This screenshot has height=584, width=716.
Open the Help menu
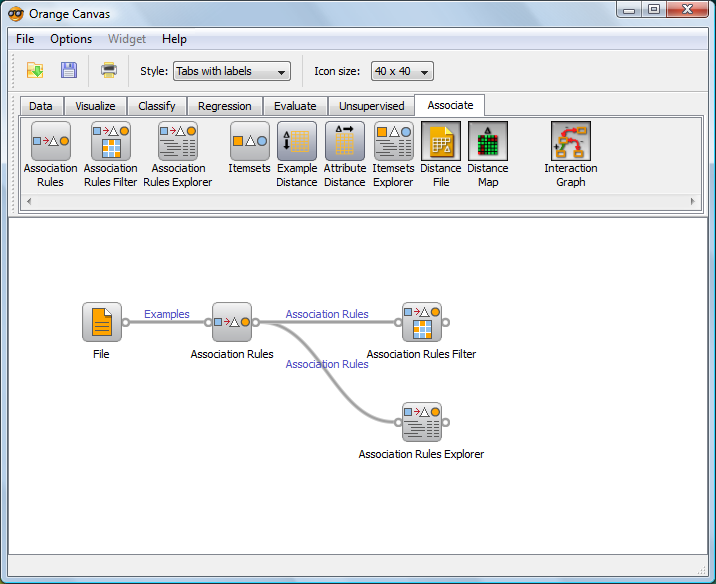[x=174, y=39]
